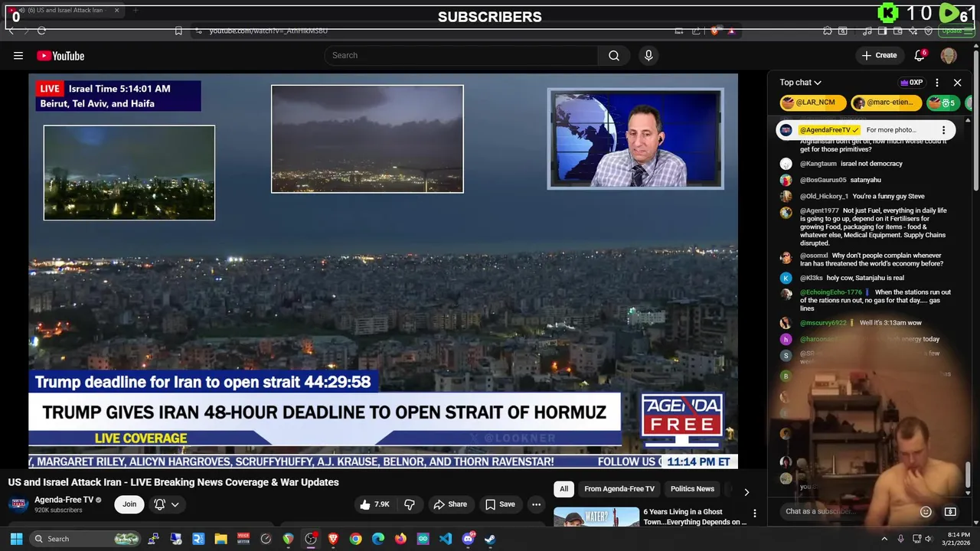Open pinned AgendaFreeTV message options

(x=943, y=130)
